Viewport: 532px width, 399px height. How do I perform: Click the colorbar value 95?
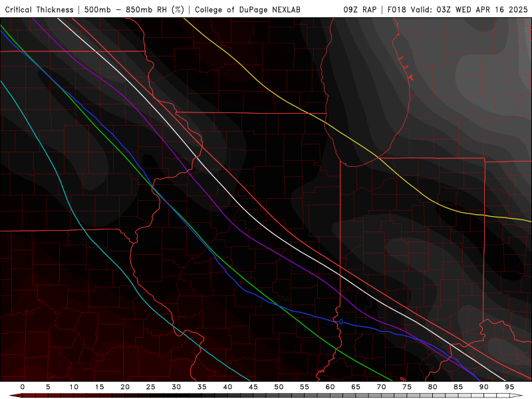(x=509, y=387)
